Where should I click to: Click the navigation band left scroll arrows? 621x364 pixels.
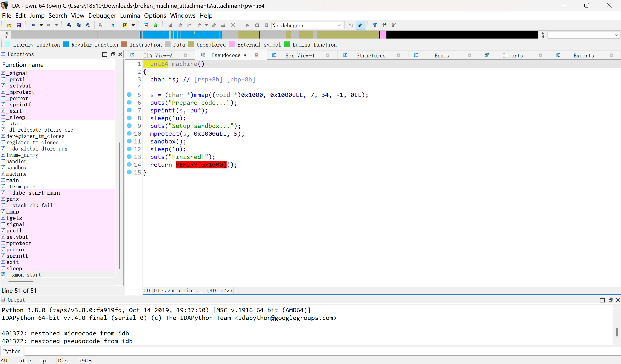click(6, 35)
